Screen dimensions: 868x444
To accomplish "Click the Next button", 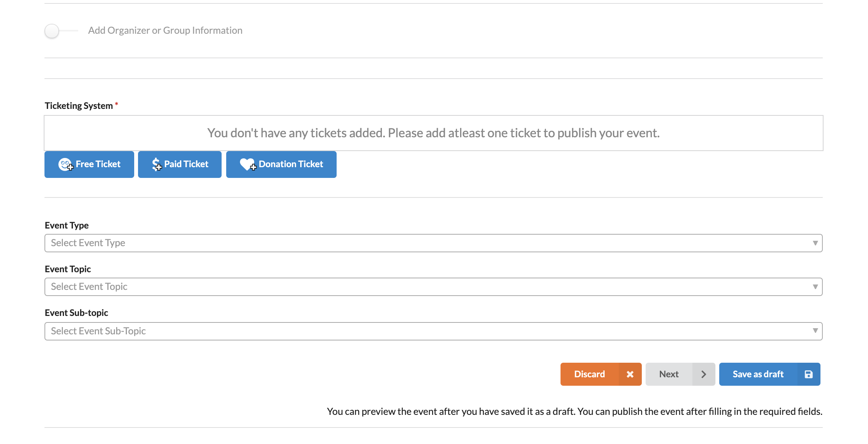I will pyautogui.click(x=680, y=374).
